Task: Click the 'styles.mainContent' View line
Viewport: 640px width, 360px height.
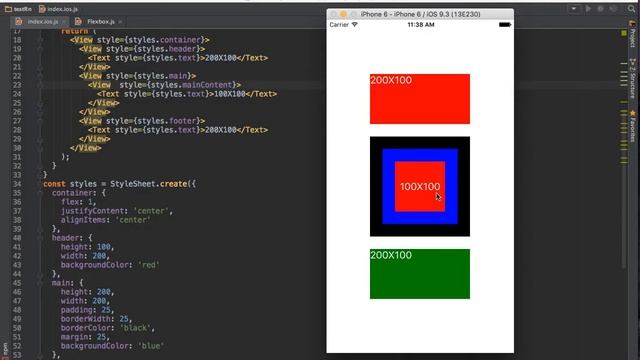Action: [164, 84]
